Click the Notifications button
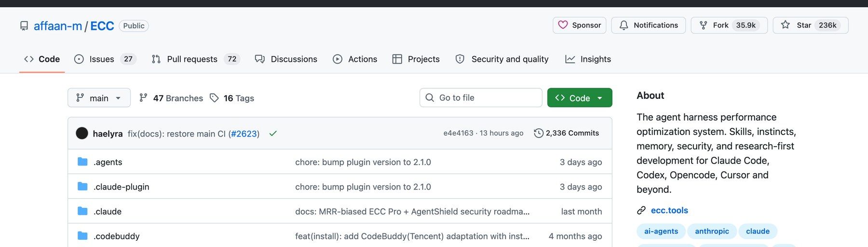 pyautogui.click(x=649, y=25)
